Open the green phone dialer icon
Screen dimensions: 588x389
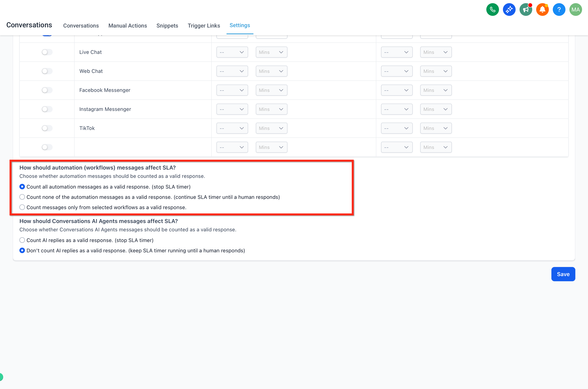coord(492,10)
